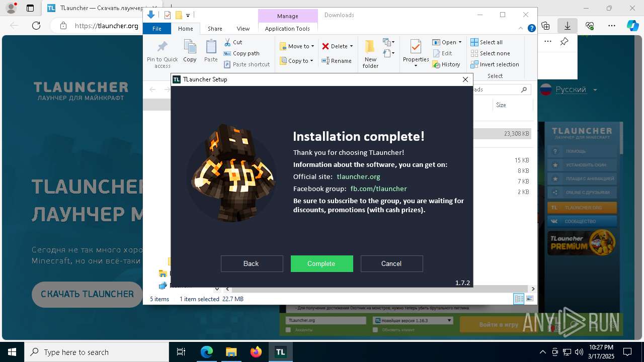The height and width of the screenshot is (362, 644).
Task: Open the Copilot icon in Edge
Action: (x=633, y=25)
